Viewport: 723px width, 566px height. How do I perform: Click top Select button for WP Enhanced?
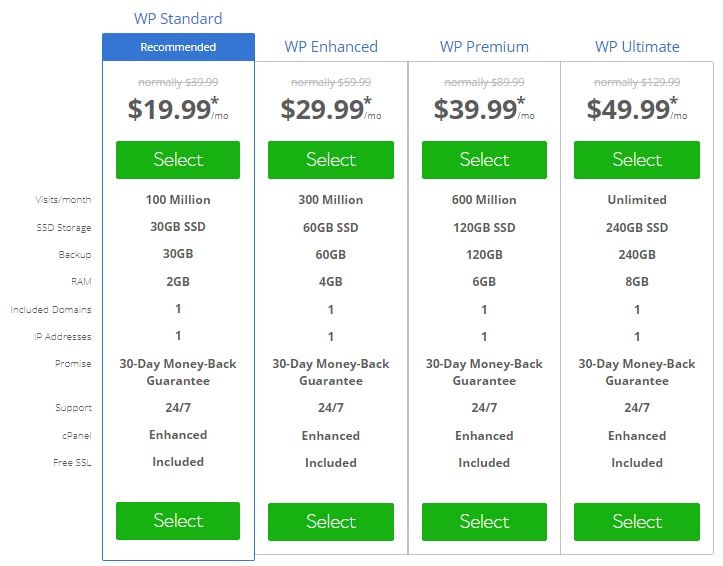coord(331,160)
